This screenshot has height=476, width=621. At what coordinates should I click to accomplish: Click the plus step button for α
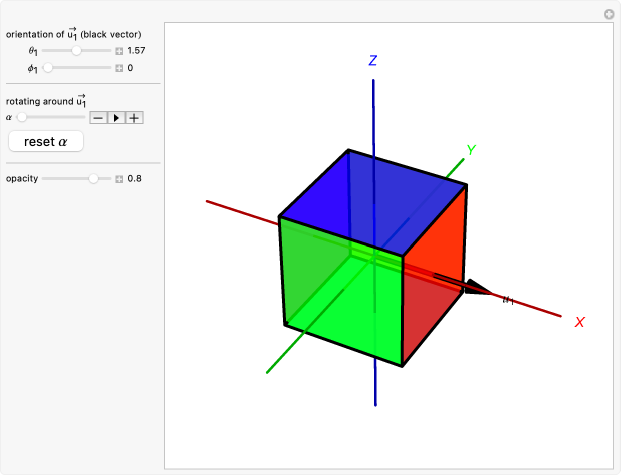(134, 117)
